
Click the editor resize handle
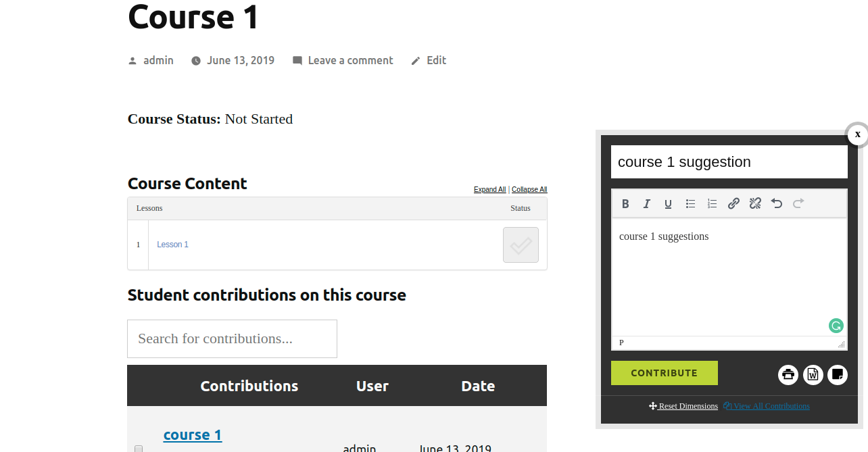pyautogui.click(x=842, y=345)
